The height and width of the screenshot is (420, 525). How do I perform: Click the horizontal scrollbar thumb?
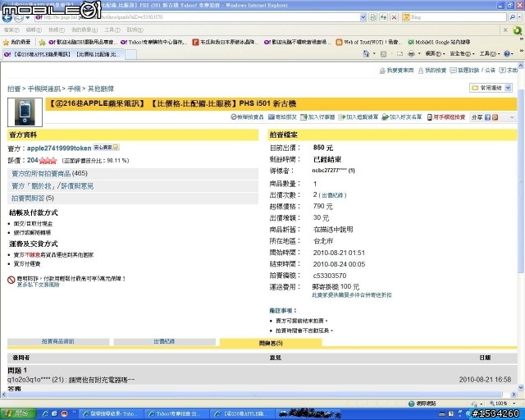click(x=255, y=395)
